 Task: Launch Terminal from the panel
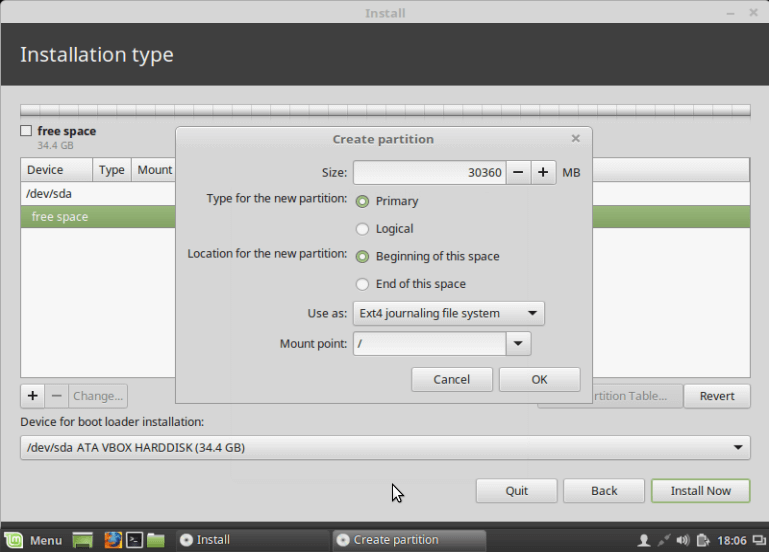point(134,540)
